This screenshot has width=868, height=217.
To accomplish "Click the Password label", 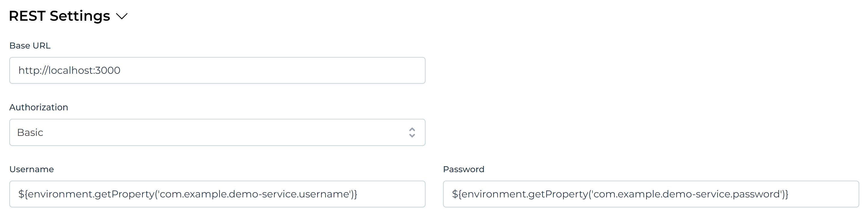I will (463, 169).
